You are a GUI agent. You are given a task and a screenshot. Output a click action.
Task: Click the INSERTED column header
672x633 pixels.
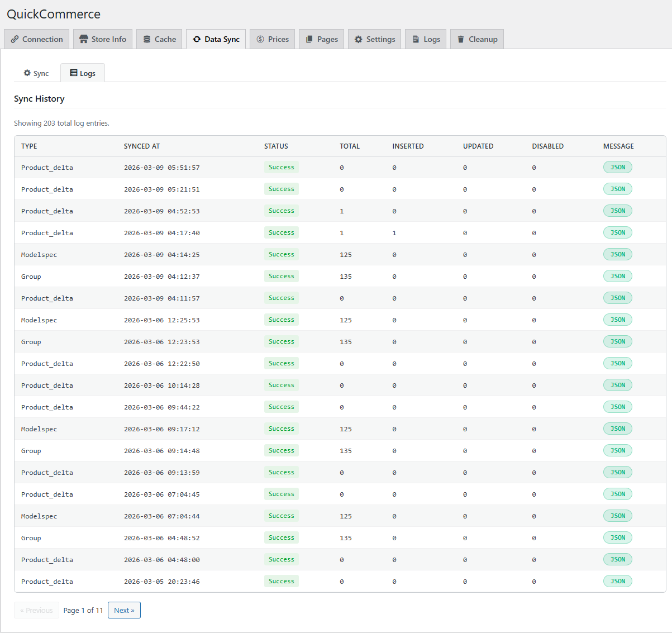tap(408, 146)
